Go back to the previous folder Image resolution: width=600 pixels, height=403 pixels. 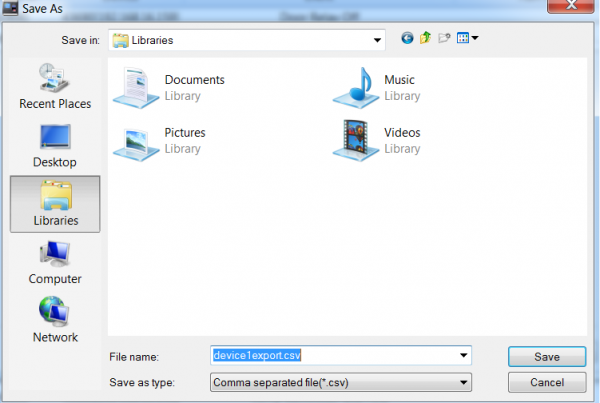[407, 39]
